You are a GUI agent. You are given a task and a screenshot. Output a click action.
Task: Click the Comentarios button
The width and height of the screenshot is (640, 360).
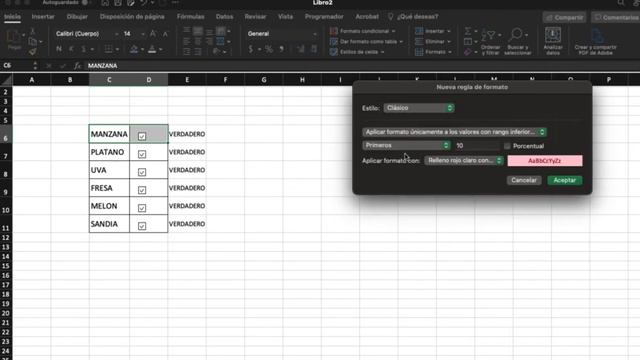click(616, 18)
